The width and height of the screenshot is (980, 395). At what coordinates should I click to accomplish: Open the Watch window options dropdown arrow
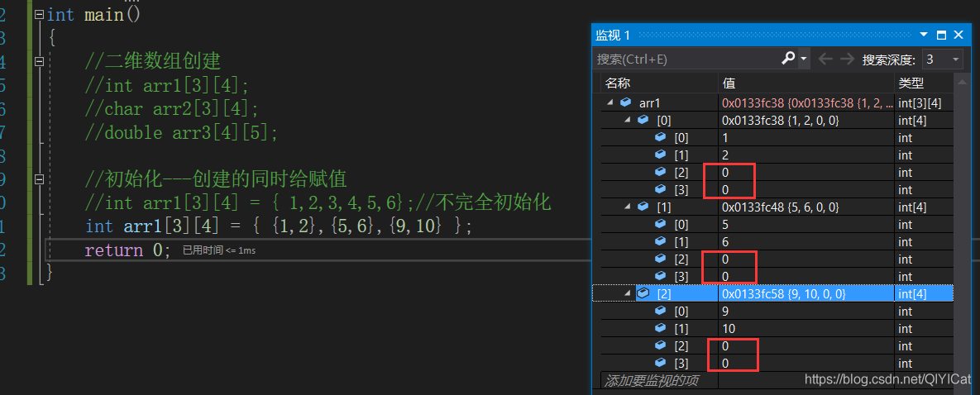(924, 35)
